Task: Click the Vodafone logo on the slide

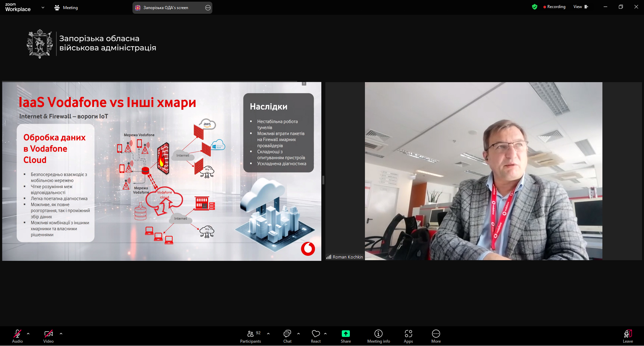Action: coord(308,249)
